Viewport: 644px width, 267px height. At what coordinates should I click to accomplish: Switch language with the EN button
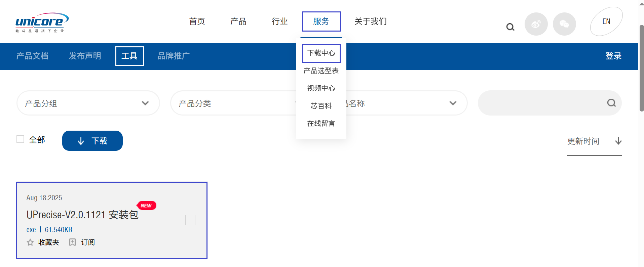[x=606, y=21]
